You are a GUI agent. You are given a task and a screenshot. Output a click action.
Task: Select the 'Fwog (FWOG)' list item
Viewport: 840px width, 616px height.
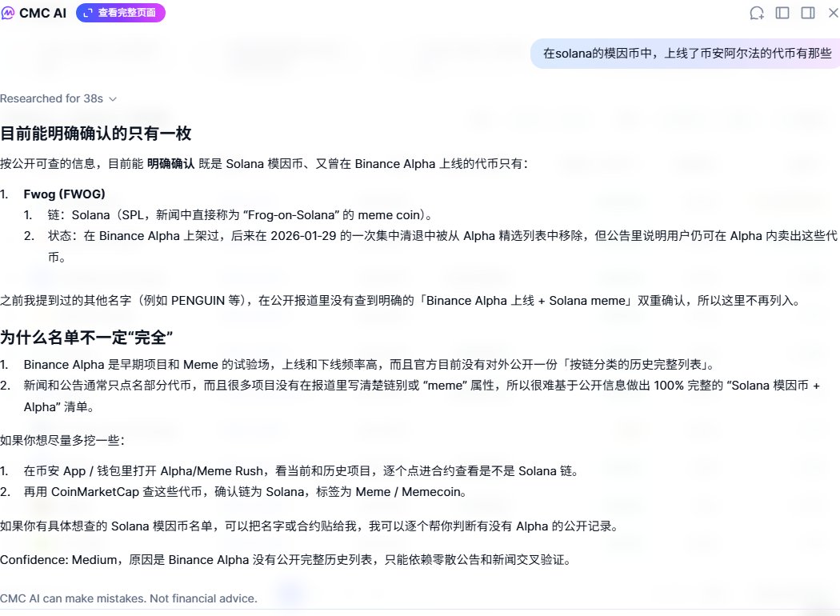pos(64,194)
